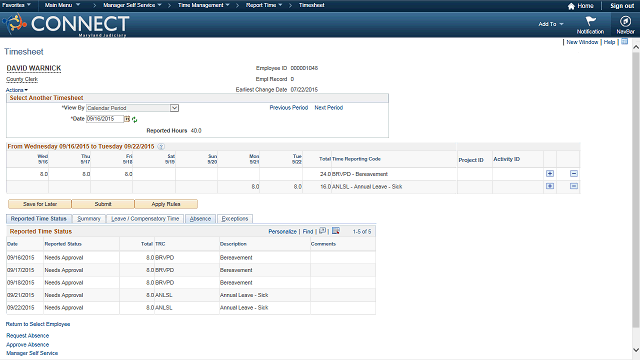Click the Save for Later button
This screenshot has height=360, width=640.
pyautogui.click(x=40, y=204)
